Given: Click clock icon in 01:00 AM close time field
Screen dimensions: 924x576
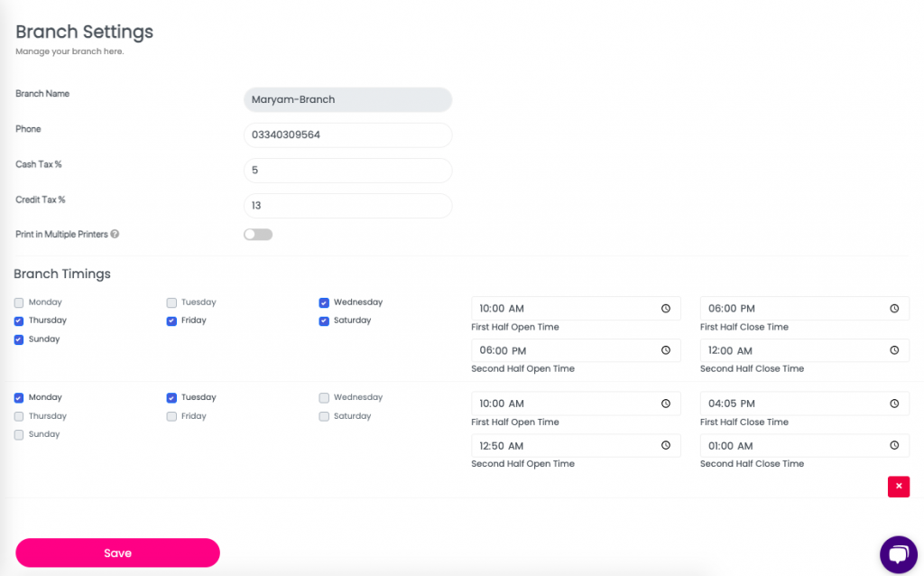Looking at the screenshot, I should (x=894, y=445).
